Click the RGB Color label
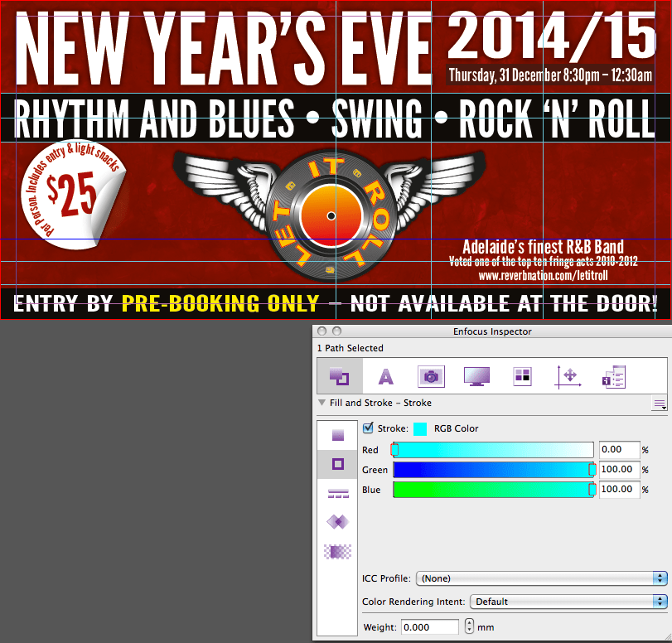Screen dimensions: 672x643 point(456,428)
